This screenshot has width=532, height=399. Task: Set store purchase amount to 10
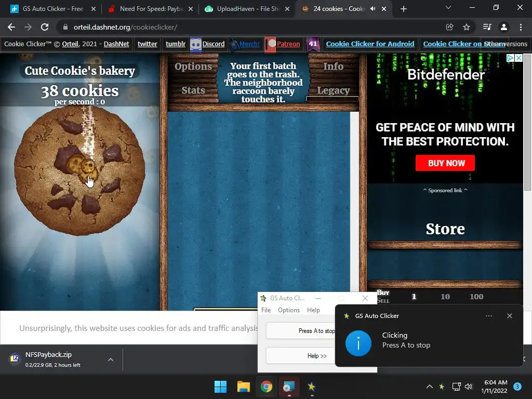tap(445, 297)
